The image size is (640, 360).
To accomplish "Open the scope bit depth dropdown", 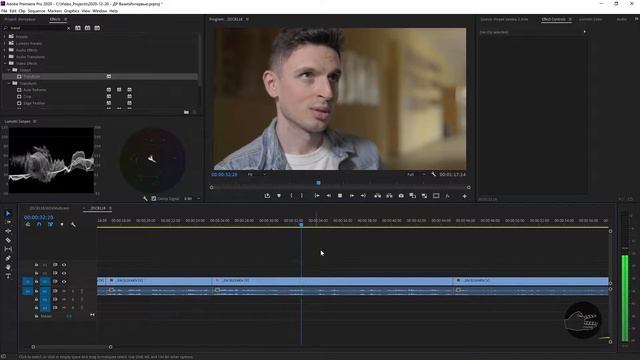I will point(192,198).
